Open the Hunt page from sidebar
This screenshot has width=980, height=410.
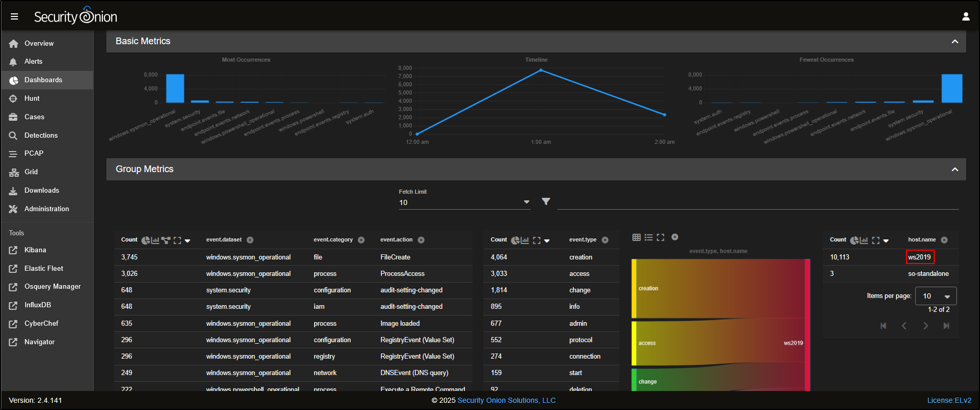coord(32,99)
